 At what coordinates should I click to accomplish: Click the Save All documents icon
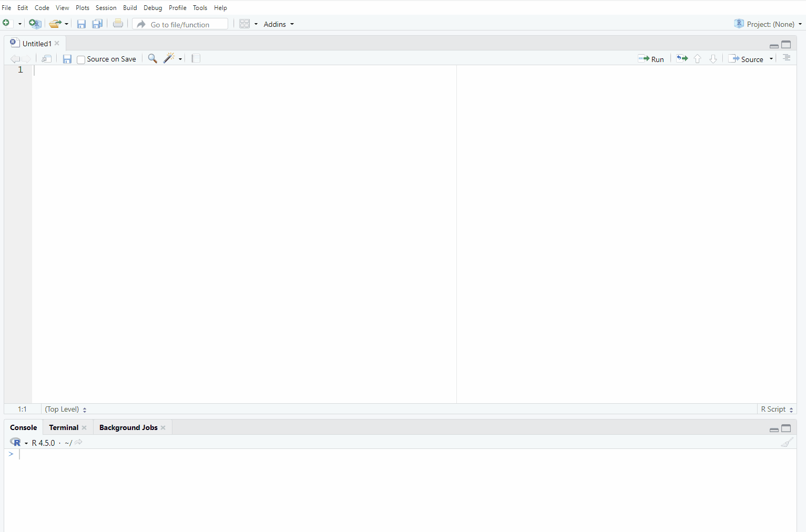pos(97,24)
